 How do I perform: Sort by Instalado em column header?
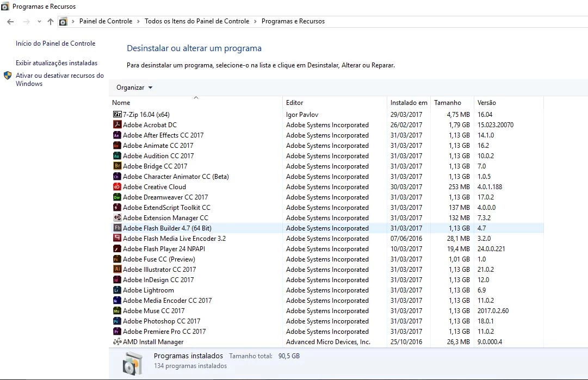pos(408,102)
